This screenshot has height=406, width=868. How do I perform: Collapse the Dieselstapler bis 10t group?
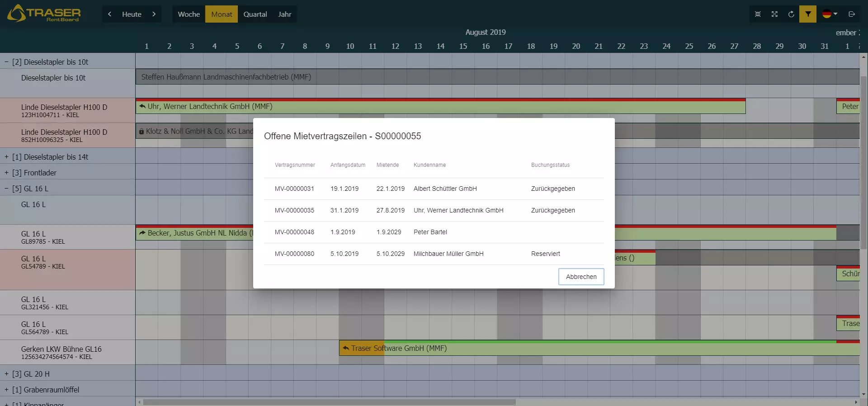[x=6, y=62]
